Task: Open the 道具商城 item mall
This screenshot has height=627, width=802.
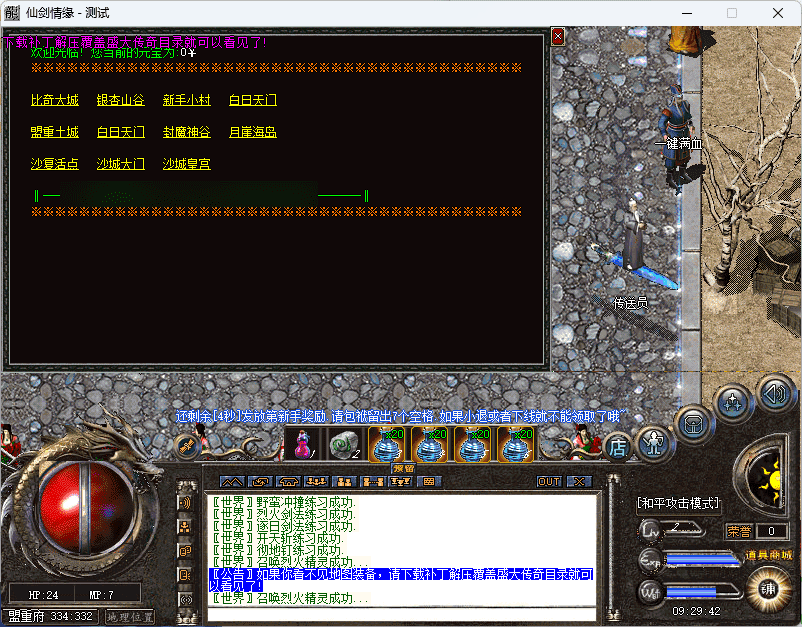Action: [768, 555]
